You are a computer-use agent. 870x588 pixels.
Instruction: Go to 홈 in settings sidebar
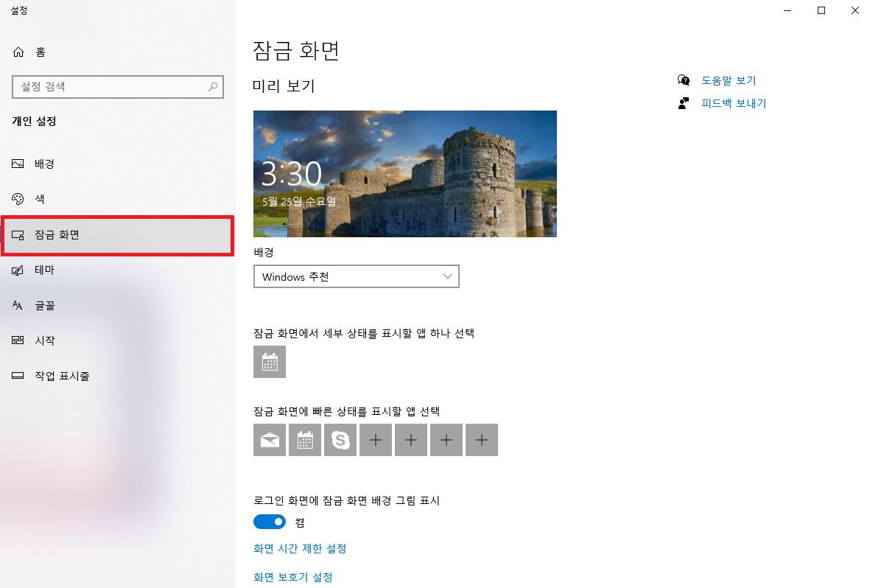[118, 52]
